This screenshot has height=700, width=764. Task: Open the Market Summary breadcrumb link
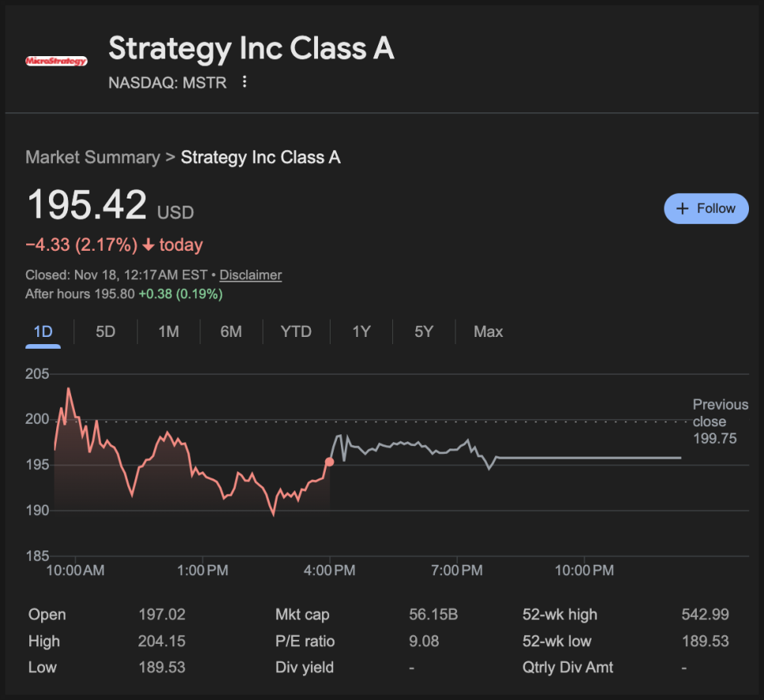coord(92,157)
